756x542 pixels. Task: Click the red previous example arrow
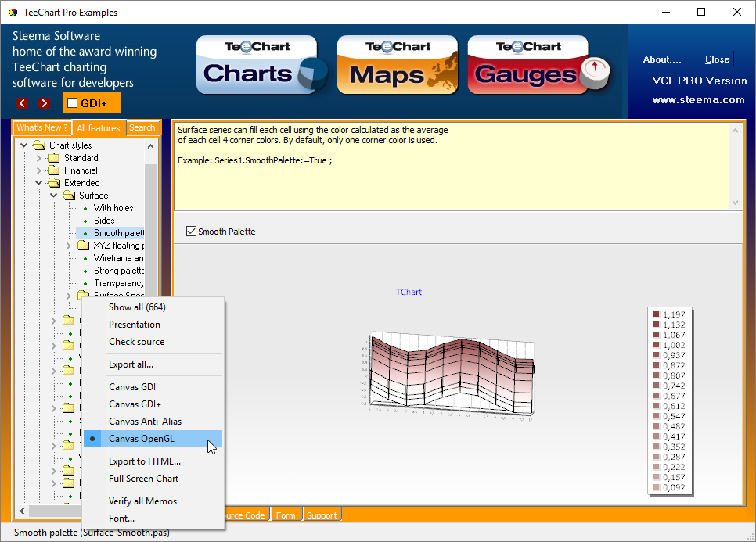22,103
